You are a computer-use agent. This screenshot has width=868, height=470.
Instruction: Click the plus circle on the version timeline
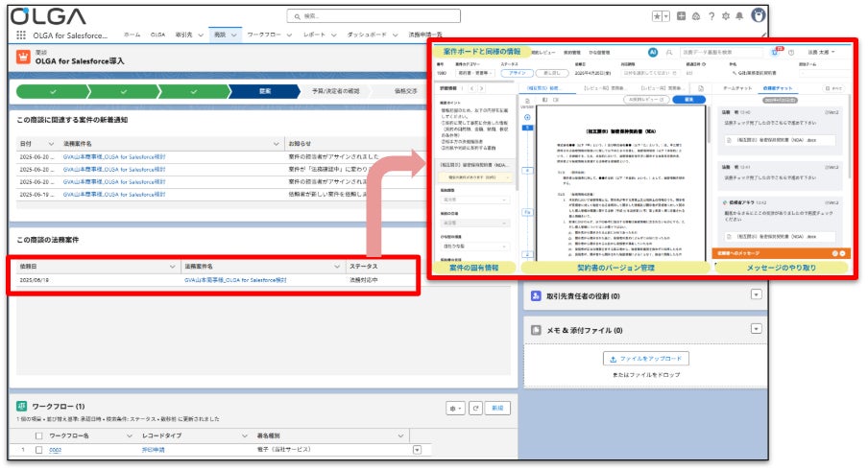[527, 117]
